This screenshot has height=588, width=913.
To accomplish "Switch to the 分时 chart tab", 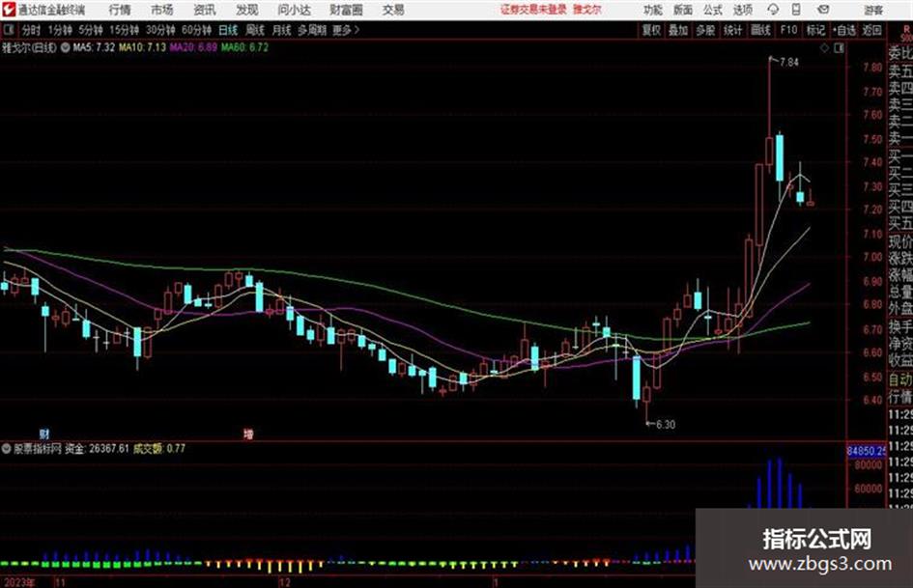I will [31, 30].
